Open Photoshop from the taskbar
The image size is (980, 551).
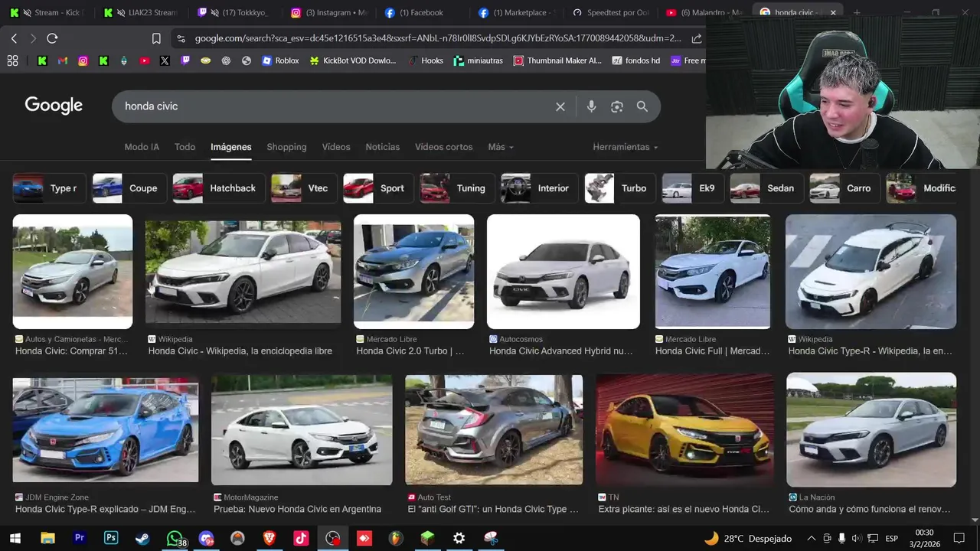[111, 539]
